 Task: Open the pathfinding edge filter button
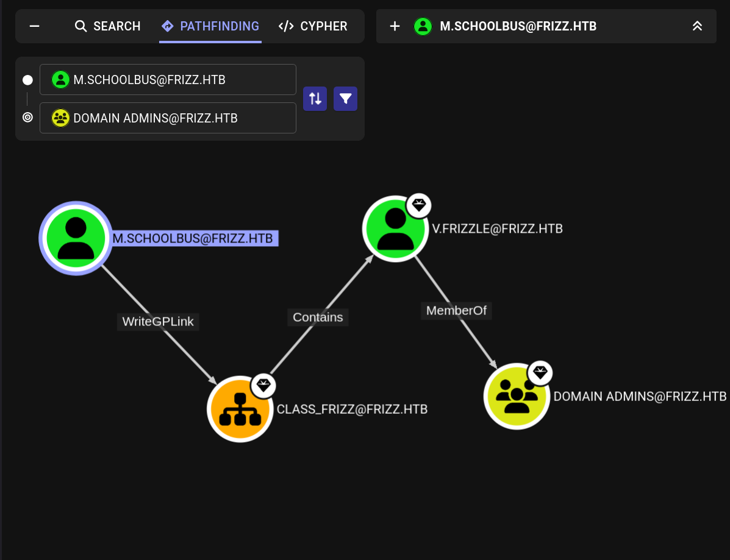click(x=345, y=99)
